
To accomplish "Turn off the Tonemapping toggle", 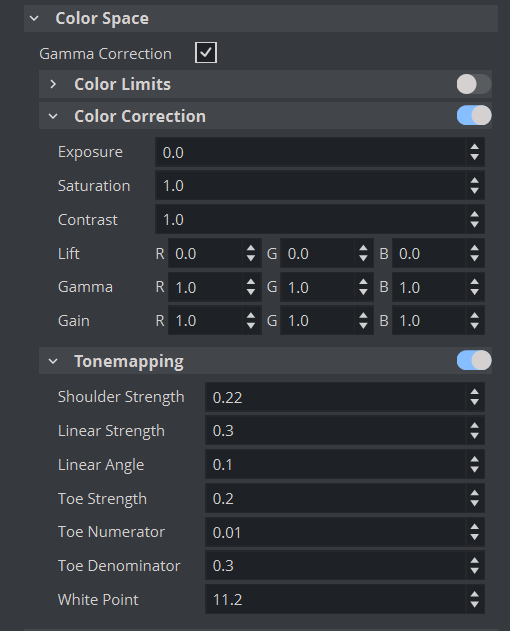I will 474,360.
